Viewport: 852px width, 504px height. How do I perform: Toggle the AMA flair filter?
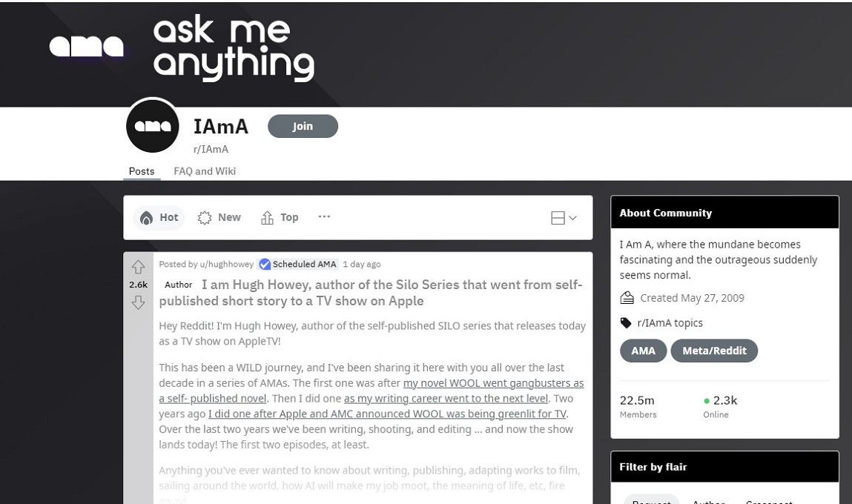pos(642,351)
